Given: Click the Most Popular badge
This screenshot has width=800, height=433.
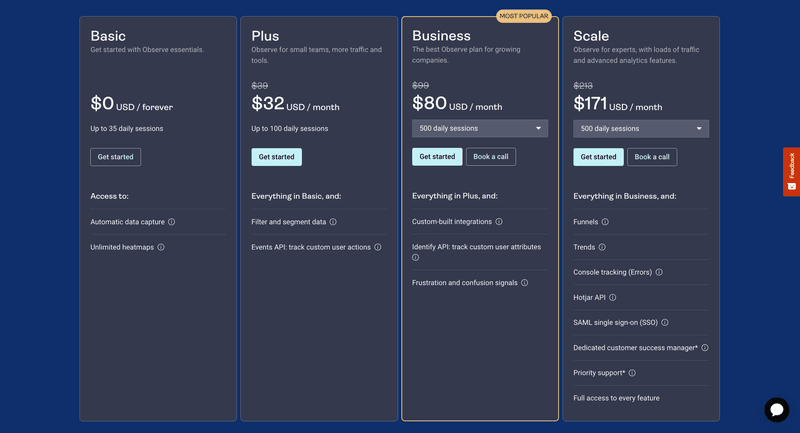Looking at the screenshot, I should [524, 16].
